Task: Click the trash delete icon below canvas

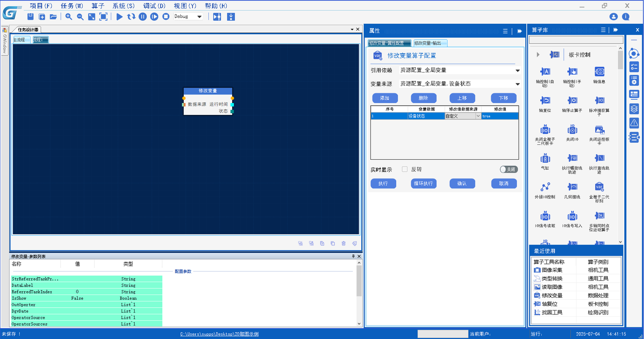Action: 343,243
